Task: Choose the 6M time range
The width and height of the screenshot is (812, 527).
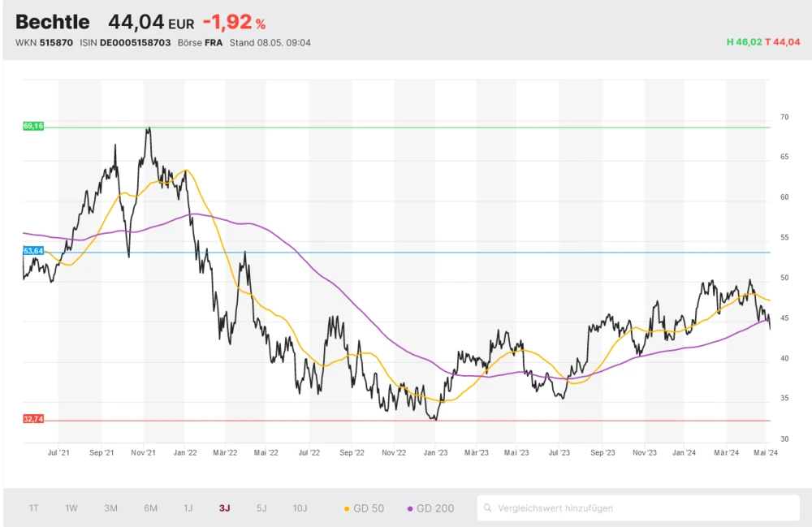Action: click(151, 508)
